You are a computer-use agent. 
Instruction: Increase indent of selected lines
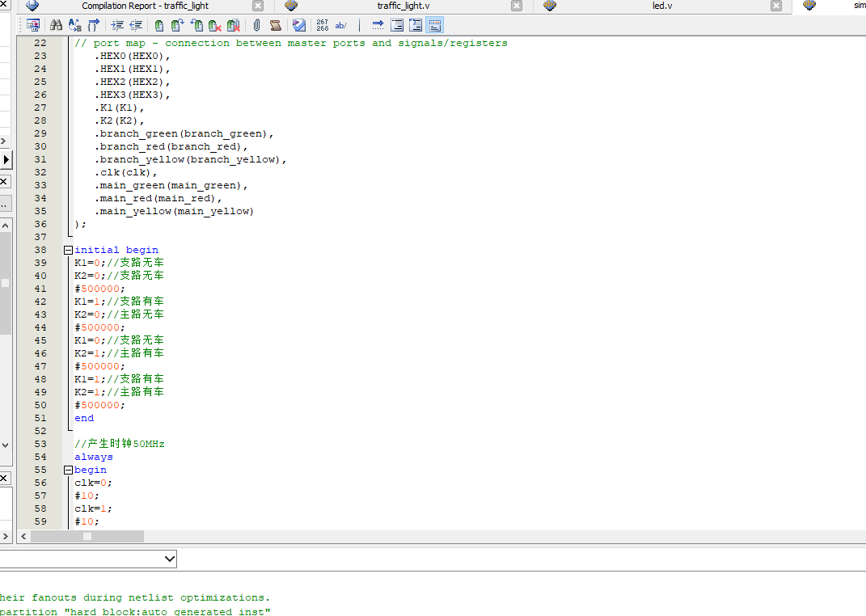(x=117, y=25)
